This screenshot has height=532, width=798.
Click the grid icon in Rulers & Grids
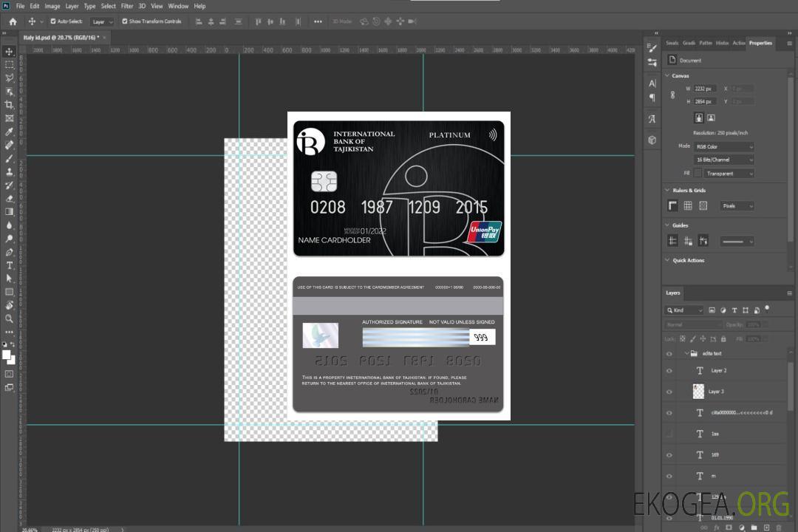click(688, 205)
